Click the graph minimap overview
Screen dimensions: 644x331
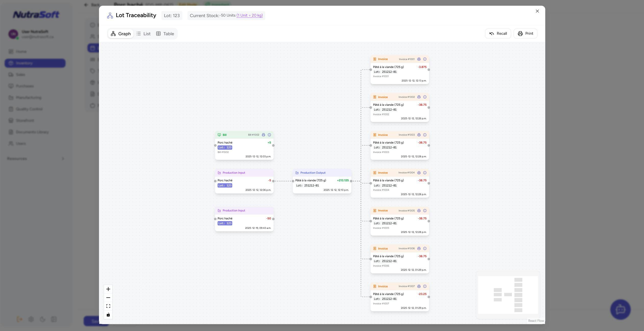[x=508, y=295]
